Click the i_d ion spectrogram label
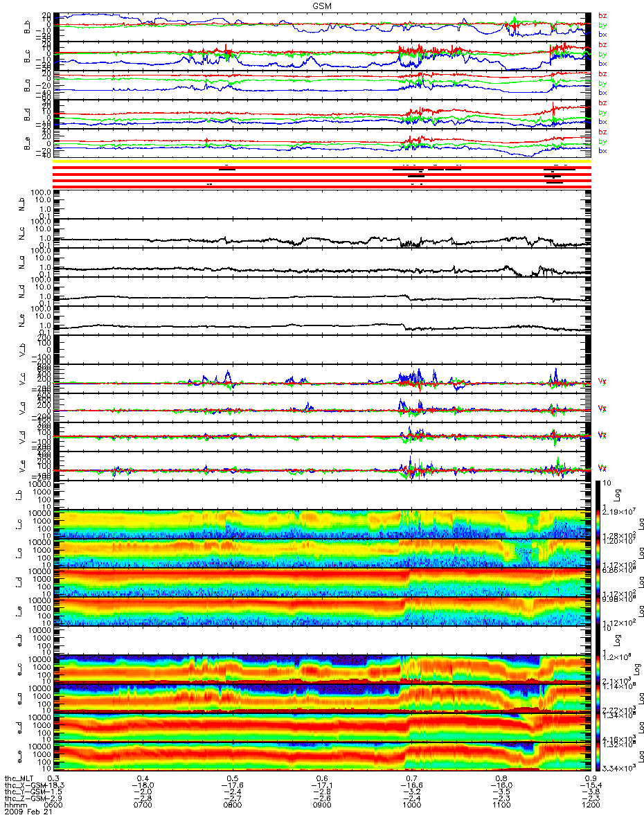This screenshot has height=831, width=644. [x=18, y=581]
